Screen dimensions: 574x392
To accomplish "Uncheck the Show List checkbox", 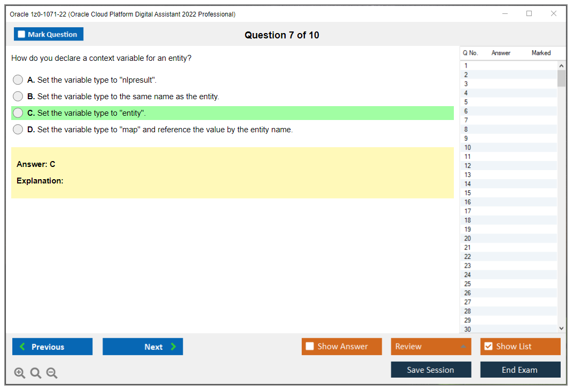I will [488, 346].
